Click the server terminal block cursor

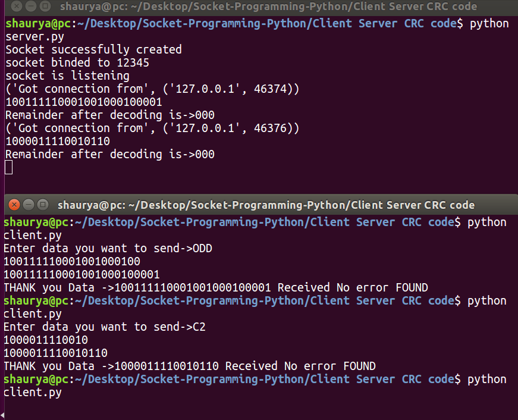(8, 167)
